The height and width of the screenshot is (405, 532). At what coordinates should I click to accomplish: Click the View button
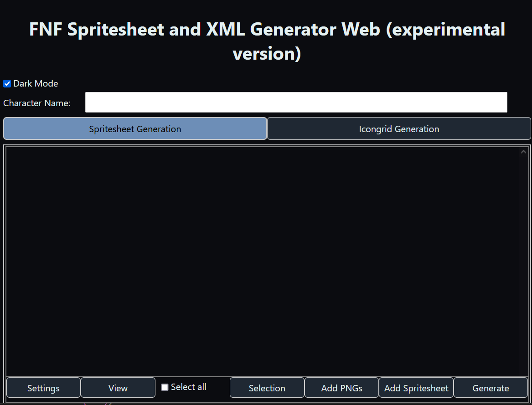[118, 388]
